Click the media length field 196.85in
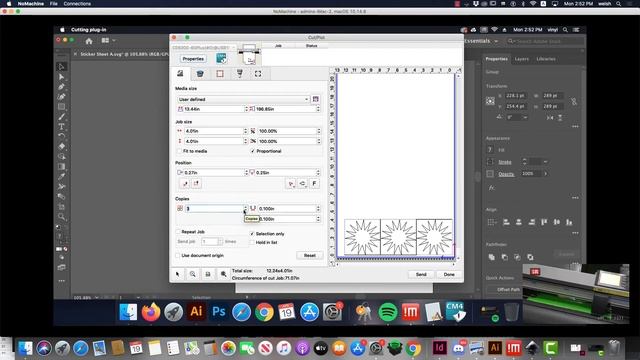Image resolution: width=640 pixels, height=360 pixels. pos(285,109)
